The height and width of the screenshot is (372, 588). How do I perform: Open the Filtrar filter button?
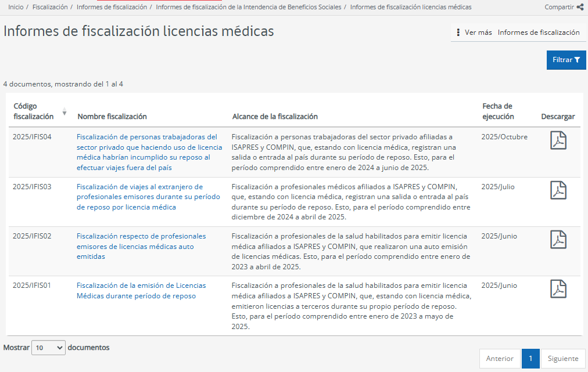point(566,60)
